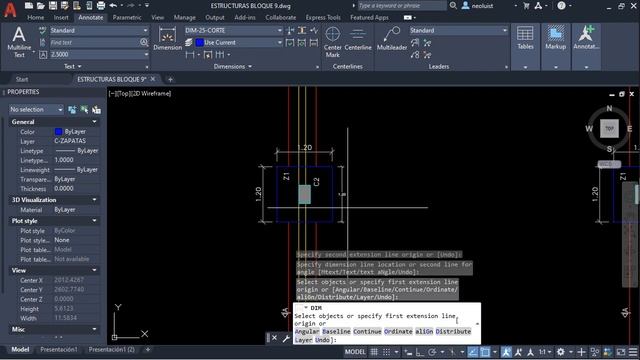
Task: Click the spell check ABC icon
Action: point(42,30)
